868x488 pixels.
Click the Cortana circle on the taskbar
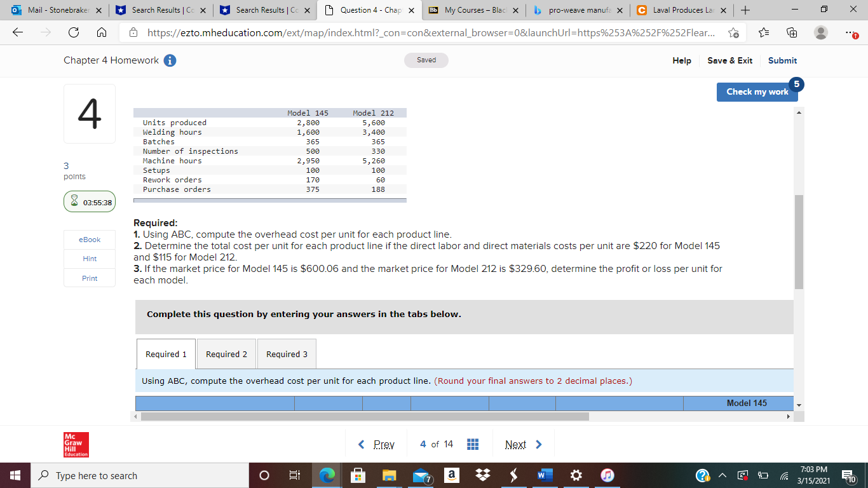[266, 475]
